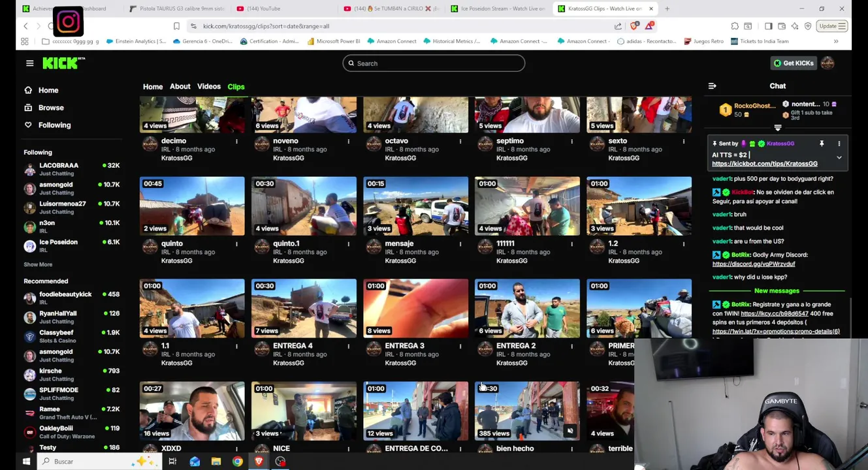Open the browser apps grid icon
Viewport: 868px width, 470px height.
point(24,41)
